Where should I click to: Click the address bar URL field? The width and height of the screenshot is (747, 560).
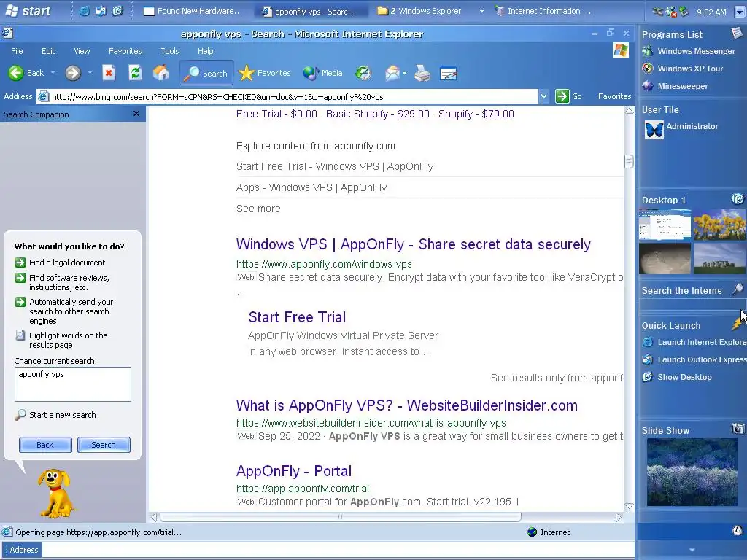click(x=287, y=97)
